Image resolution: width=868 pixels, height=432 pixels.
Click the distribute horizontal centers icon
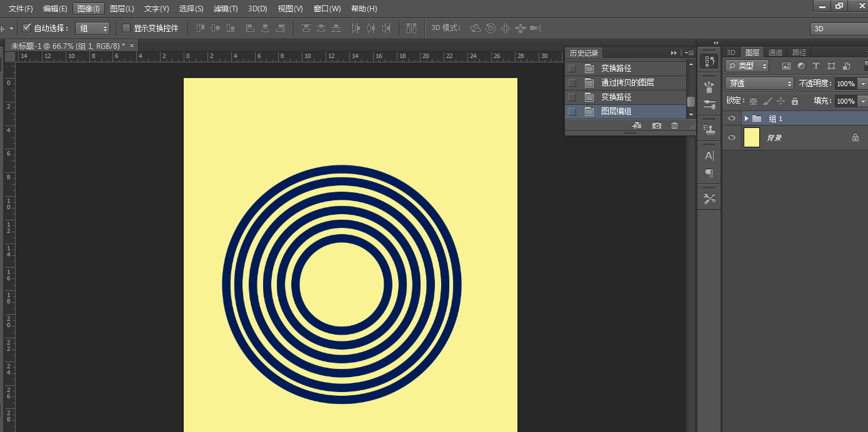[371, 28]
